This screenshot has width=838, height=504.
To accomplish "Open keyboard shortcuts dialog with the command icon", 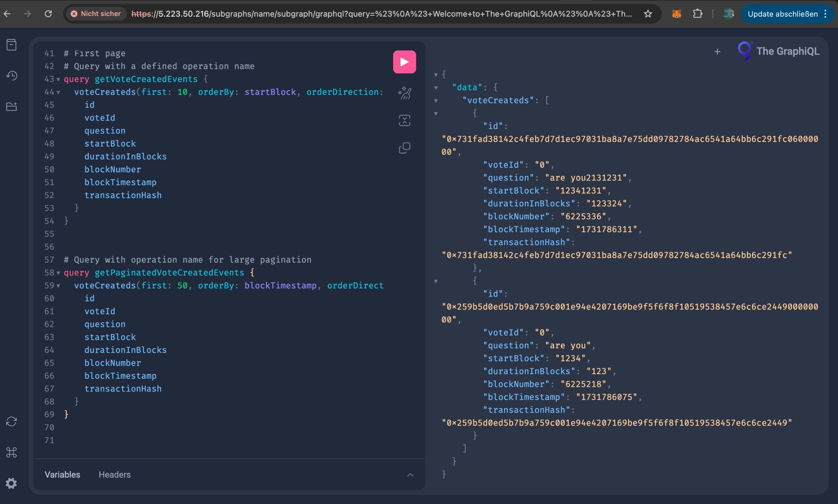I will point(11,452).
